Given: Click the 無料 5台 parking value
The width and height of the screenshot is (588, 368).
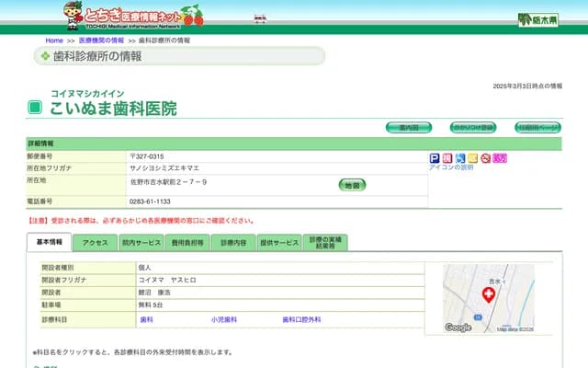Looking at the screenshot, I should [x=151, y=305].
